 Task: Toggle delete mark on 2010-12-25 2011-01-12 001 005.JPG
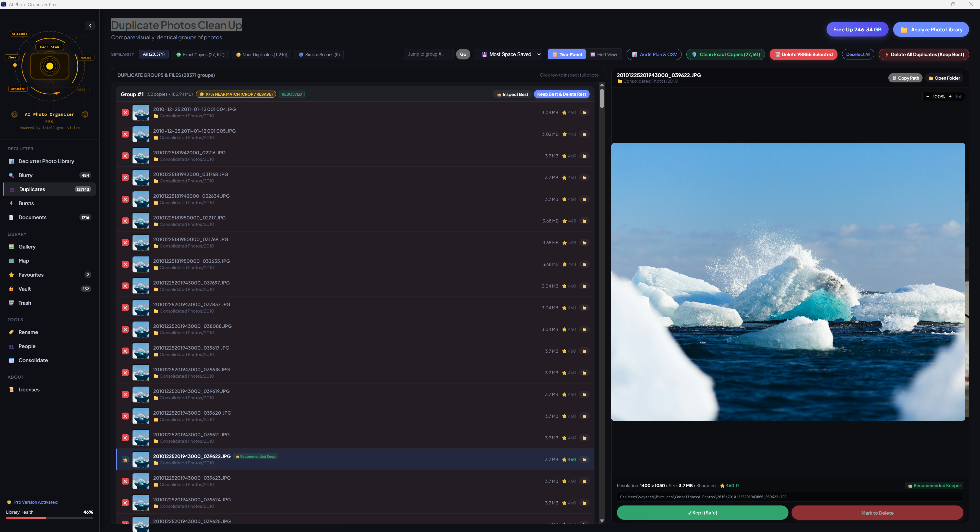pos(125,134)
